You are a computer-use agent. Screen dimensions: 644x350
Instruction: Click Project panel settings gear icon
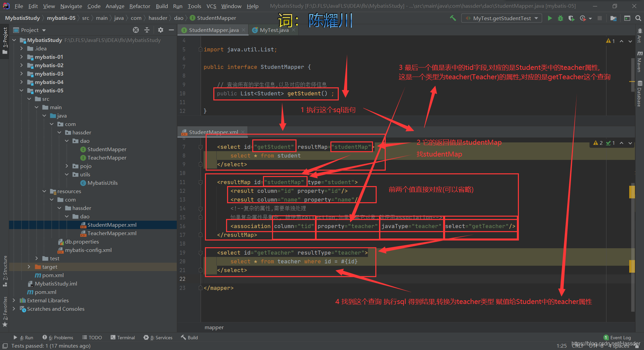click(x=161, y=30)
